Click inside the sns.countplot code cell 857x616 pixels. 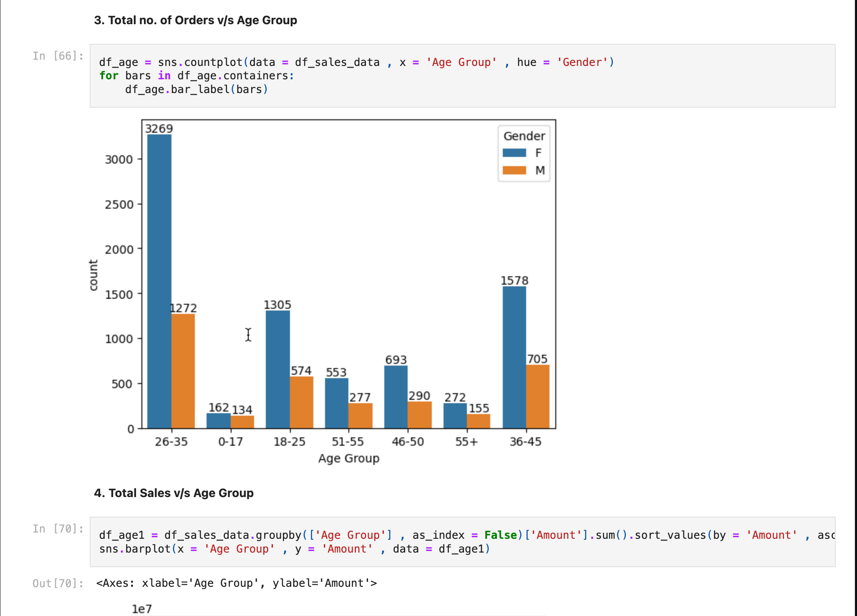[x=462, y=76]
